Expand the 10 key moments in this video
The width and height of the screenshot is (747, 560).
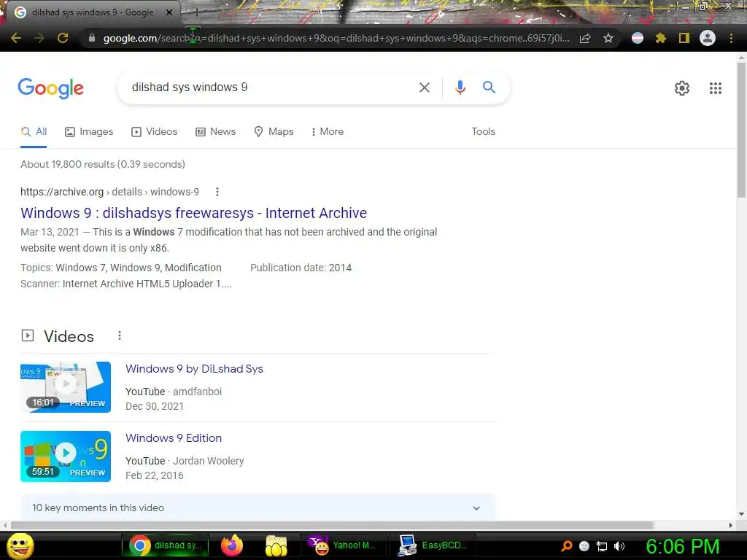coord(258,507)
